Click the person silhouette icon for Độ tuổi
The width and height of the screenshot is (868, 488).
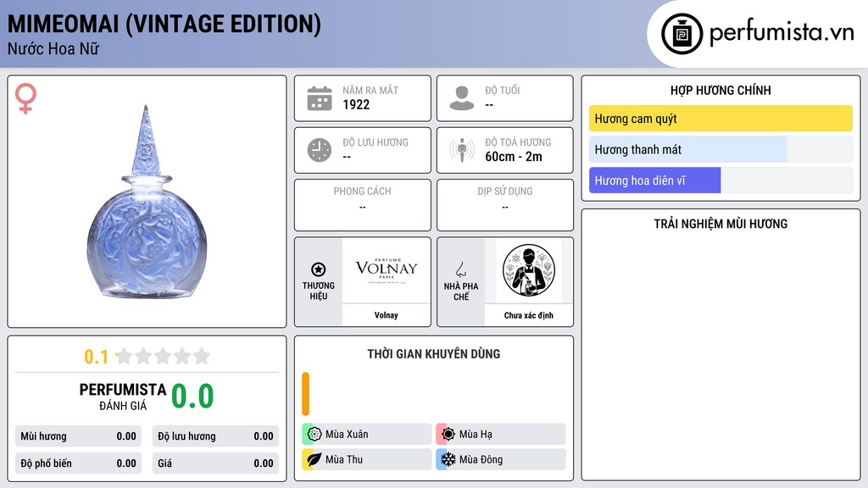(x=462, y=98)
